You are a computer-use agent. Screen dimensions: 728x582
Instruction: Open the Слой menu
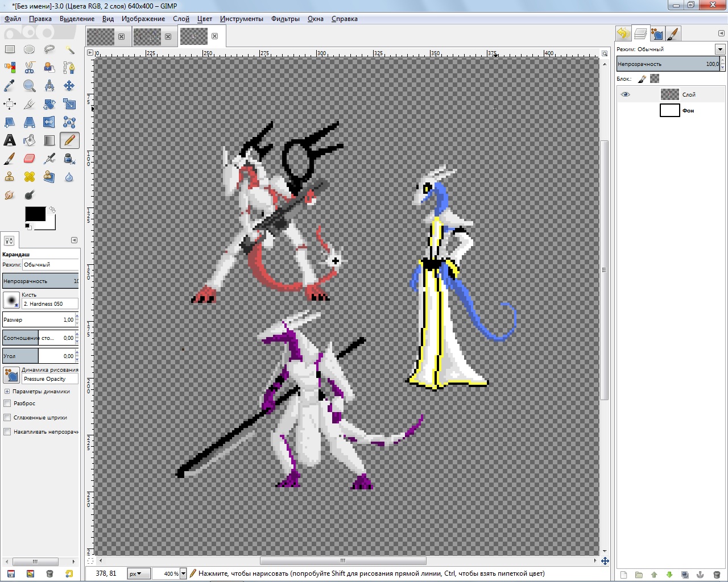point(181,19)
